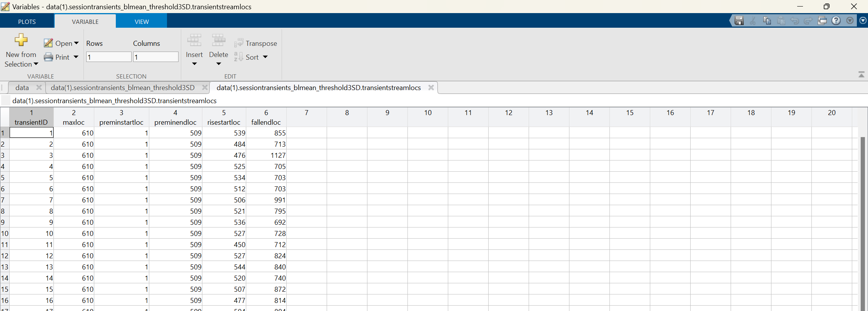The width and height of the screenshot is (868, 311).
Task: Click fallendloc cell with value 855
Action: tap(266, 133)
